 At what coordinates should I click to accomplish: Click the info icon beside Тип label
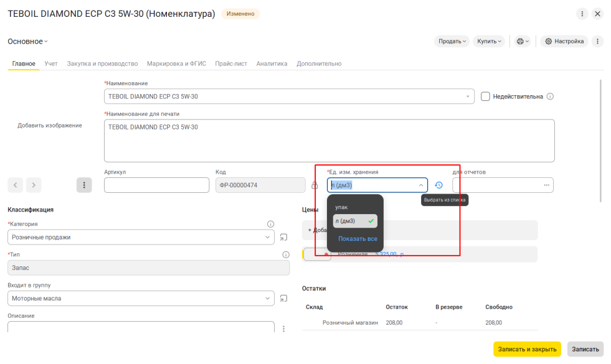point(286,254)
